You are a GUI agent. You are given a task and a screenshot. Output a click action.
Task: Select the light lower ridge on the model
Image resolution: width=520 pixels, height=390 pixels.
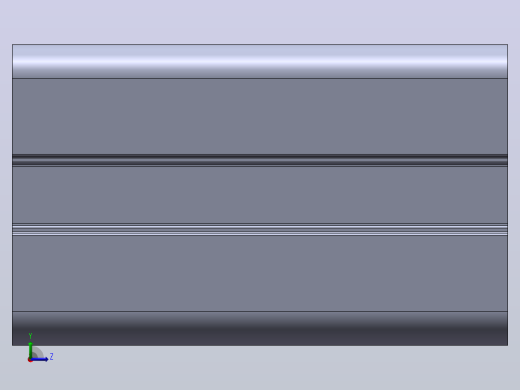pyautogui.click(x=260, y=230)
